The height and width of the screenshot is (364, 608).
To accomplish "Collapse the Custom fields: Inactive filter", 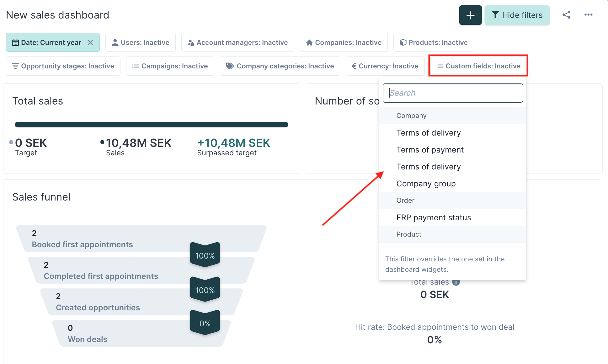I will (478, 66).
